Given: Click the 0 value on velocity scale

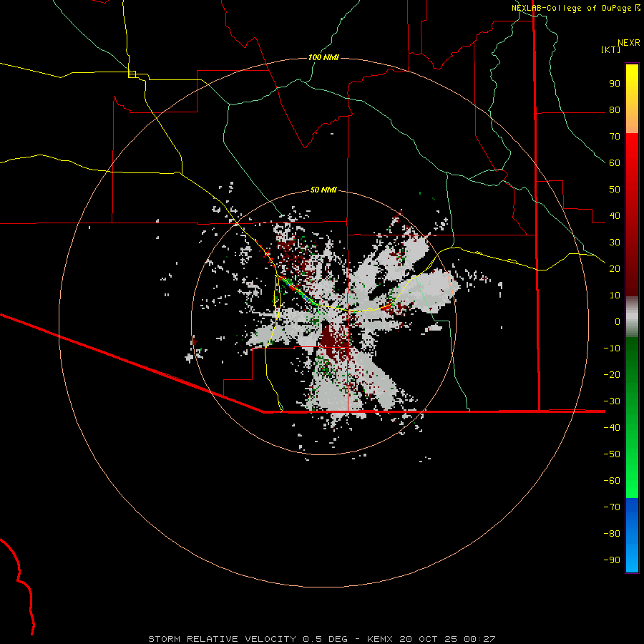Looking at the screenshot, I should tap(618, 321).
